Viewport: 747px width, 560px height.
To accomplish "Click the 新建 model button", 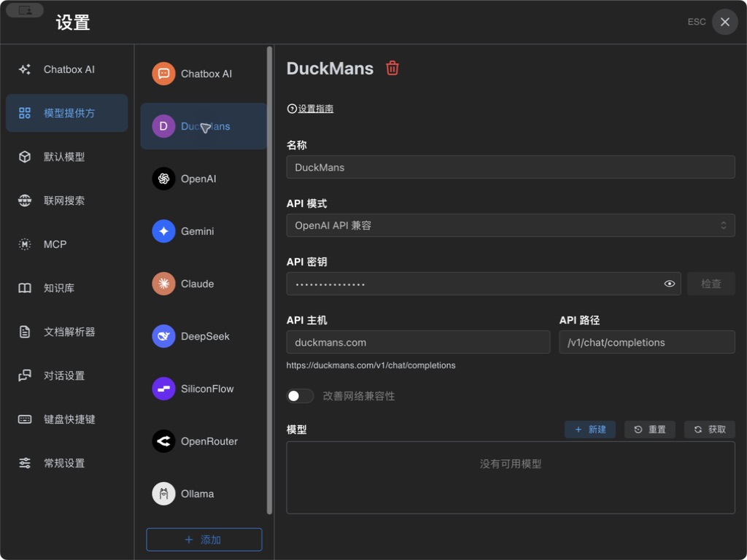I will (x=589, y=429).
